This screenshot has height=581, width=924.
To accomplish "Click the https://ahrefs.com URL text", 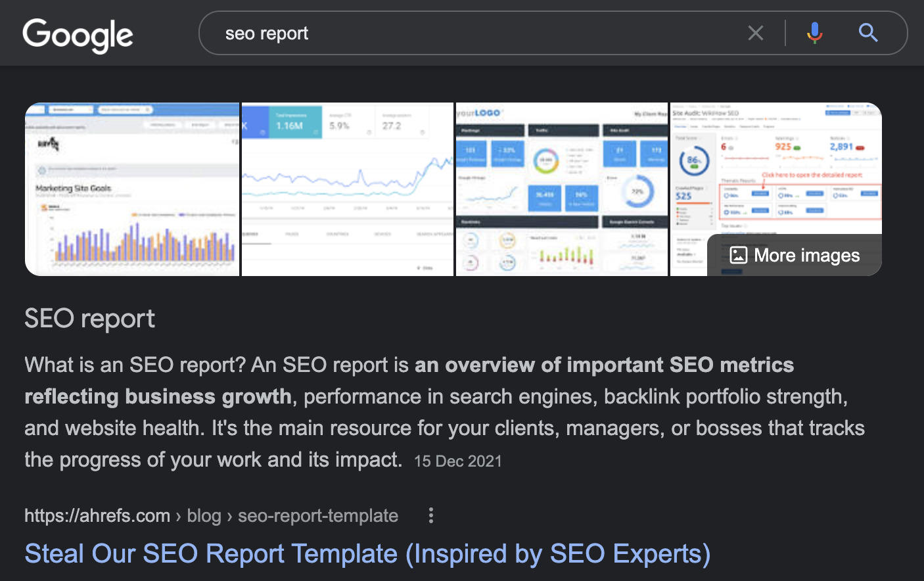I will [x=97, y=516].
